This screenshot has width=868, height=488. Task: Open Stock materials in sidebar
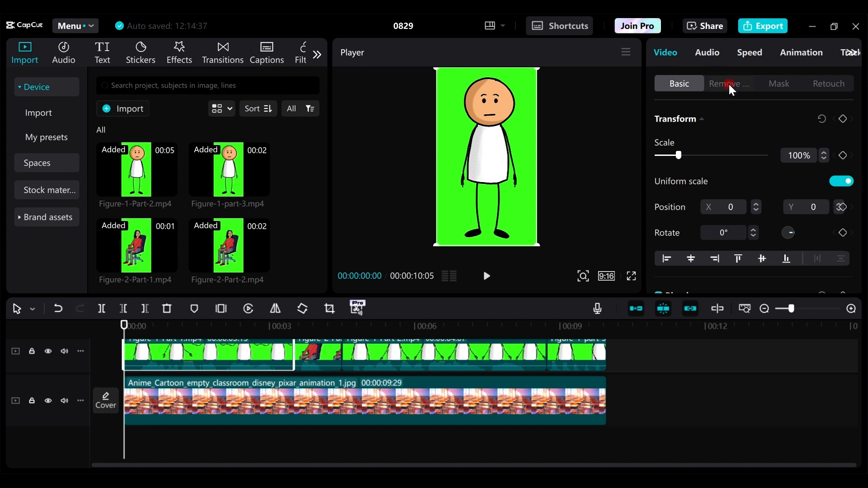[47, 190]
